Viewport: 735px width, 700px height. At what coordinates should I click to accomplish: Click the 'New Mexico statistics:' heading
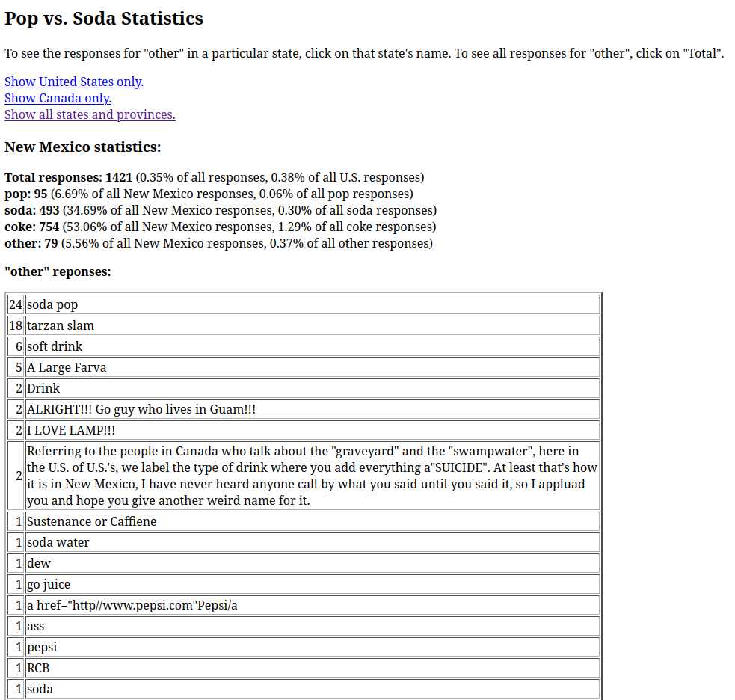83,147
